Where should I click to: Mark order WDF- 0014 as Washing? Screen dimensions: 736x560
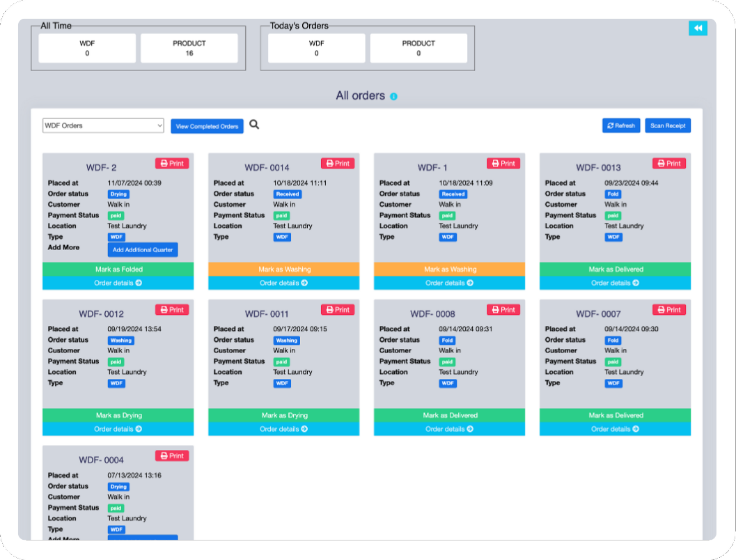[x=284, y=269]
